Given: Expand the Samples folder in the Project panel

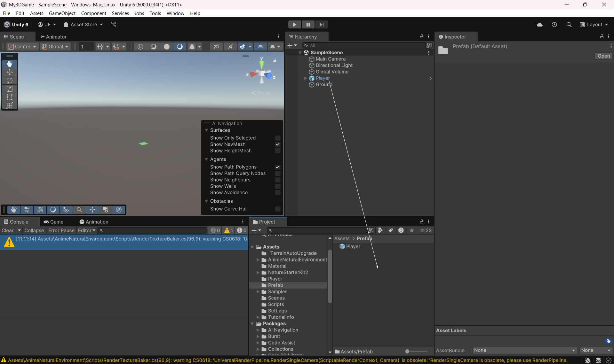Looking at the screenshot, I should click(259, 291).
